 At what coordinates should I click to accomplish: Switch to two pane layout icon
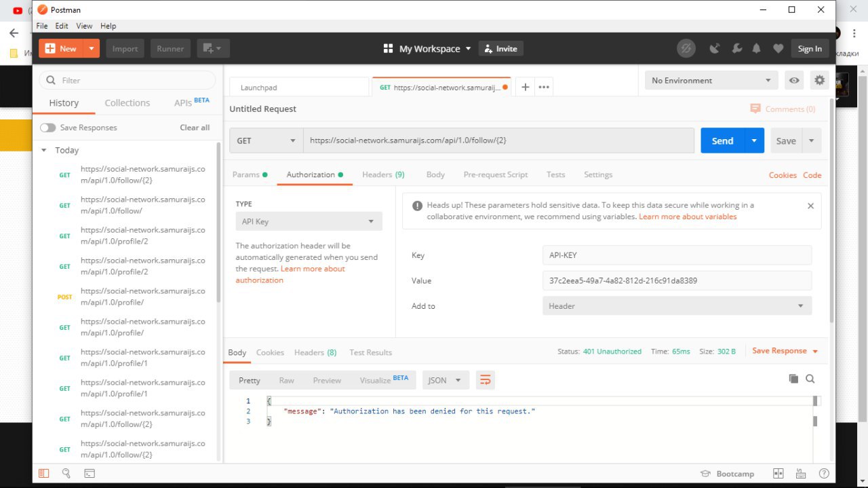778,474
